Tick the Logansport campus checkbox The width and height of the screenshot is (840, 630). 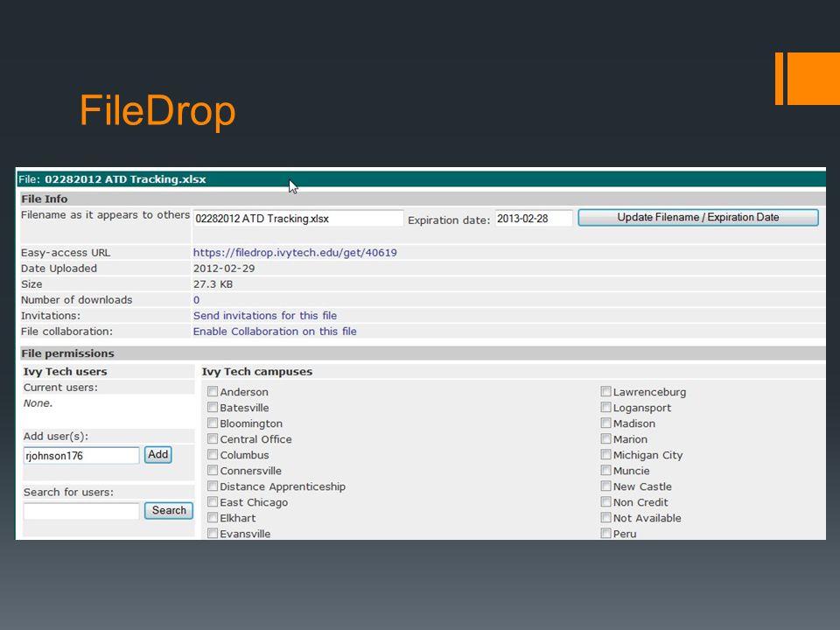[x=605, y=407]
